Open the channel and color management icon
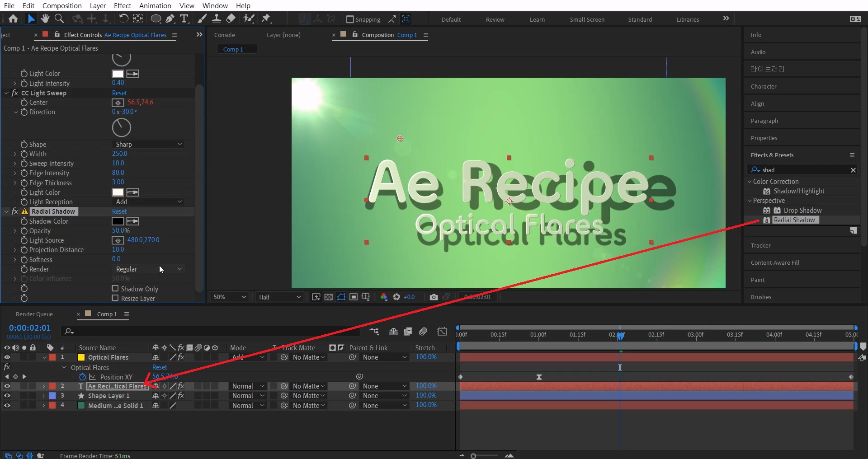Screen dimensions: 868x459 pyautogui.click(x=384, y=297)
